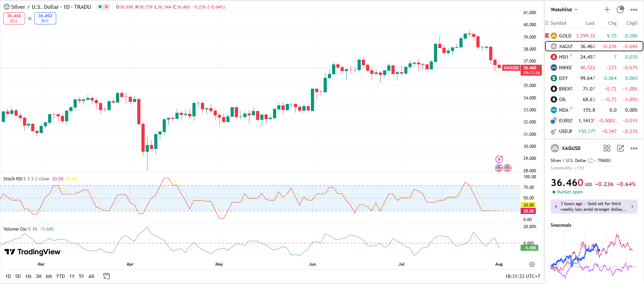Click the XAGUSD edit note icon

click(x=620, y=148)
